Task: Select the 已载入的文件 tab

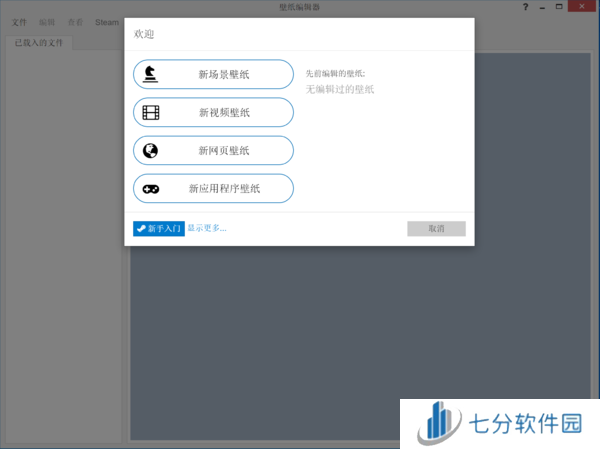Action: point(39,42)
